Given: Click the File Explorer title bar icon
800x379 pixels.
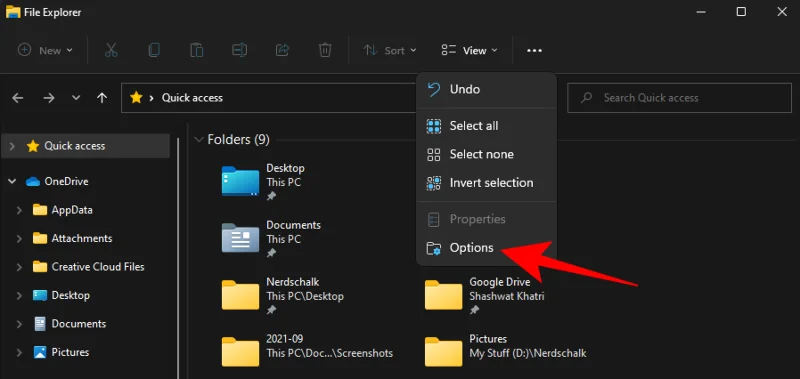Looking at the screenshot, I should [x=13, y=11].
